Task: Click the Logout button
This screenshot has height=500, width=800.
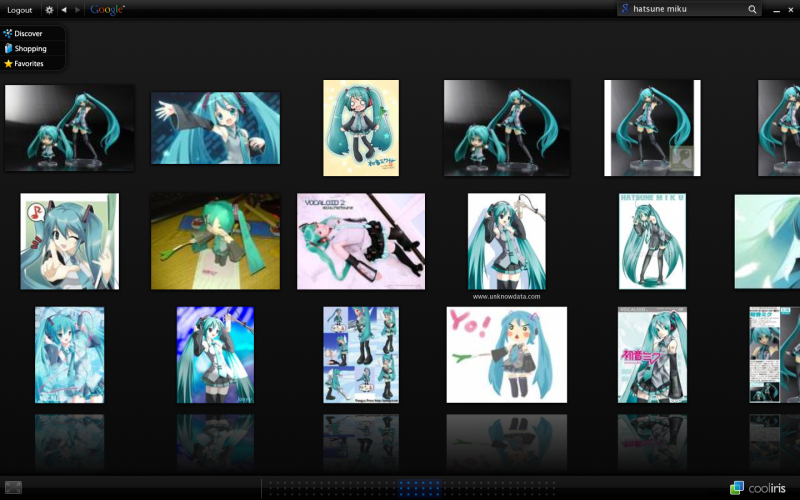Action: 19,10
